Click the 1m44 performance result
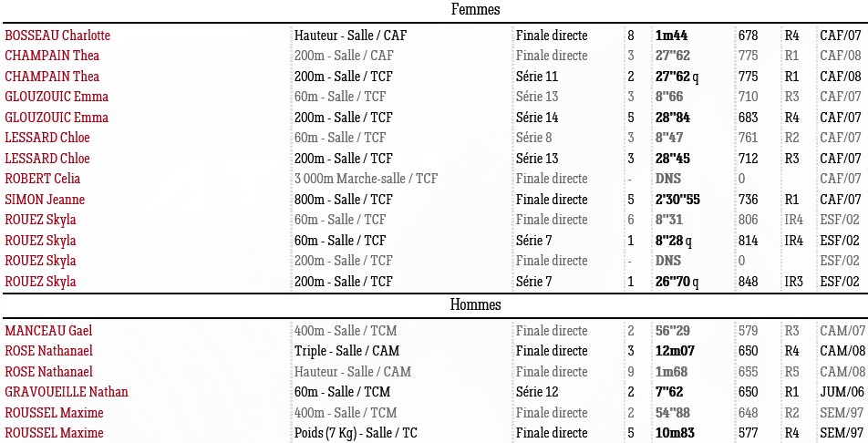The image size is (868, 443). click(x=671, y=36)
